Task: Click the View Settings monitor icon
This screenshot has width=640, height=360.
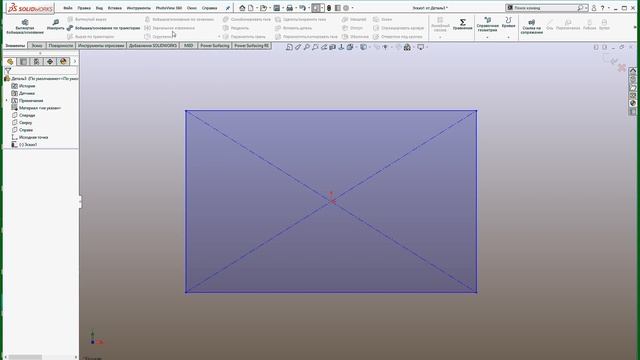Action: coord(420,47)
